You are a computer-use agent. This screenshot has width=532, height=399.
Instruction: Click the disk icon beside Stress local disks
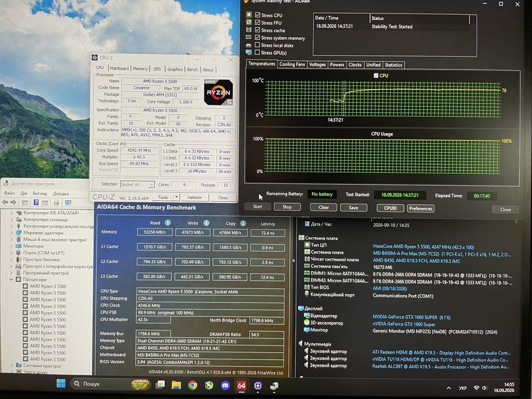click(x=249, y=45)
